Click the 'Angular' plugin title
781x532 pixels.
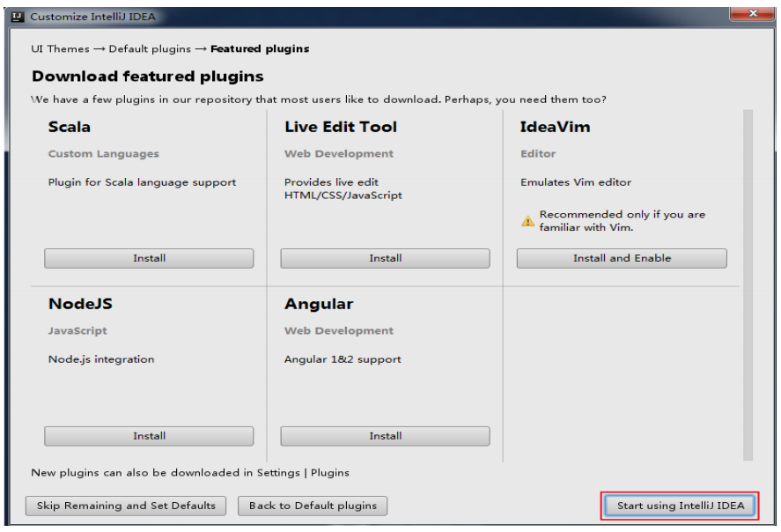click(319, 304)
